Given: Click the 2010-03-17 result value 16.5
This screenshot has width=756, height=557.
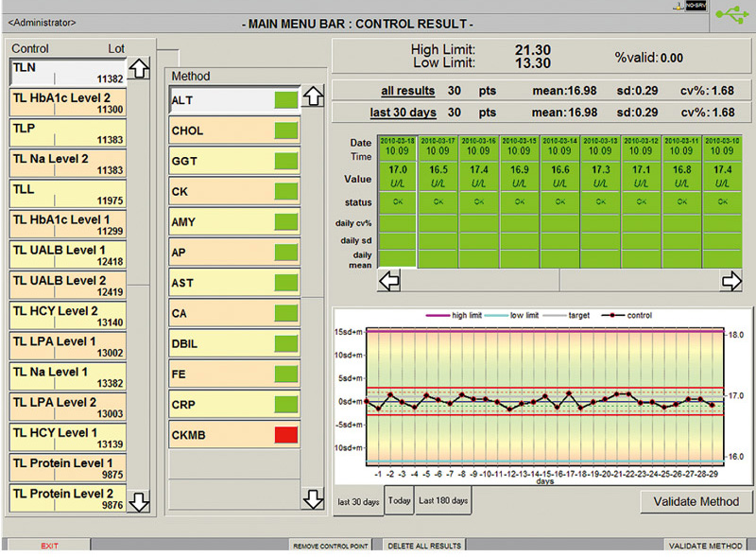Looking at the screenshot, I should 438,170.
